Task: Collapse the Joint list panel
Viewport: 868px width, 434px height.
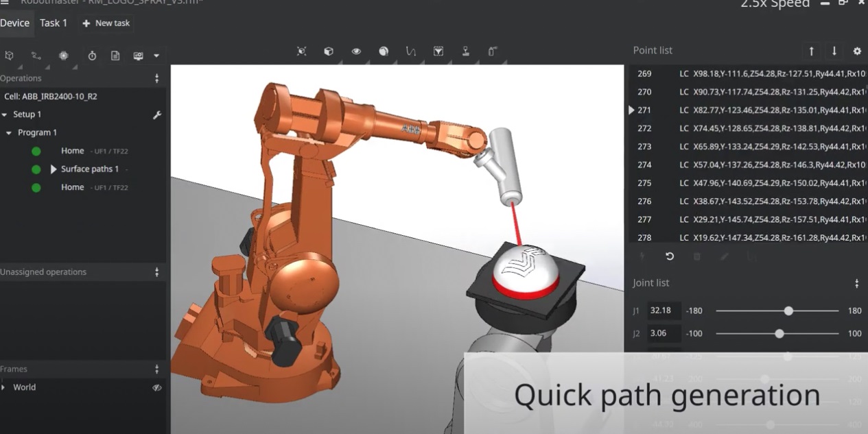Action: click(x=857, y=283)
